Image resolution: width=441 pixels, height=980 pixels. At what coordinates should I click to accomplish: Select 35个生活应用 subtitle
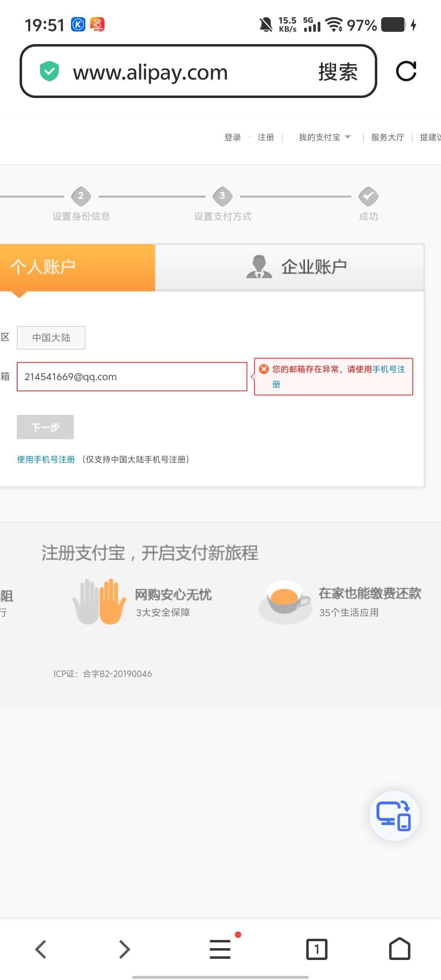pyautogui.click(x=349, y=612)
